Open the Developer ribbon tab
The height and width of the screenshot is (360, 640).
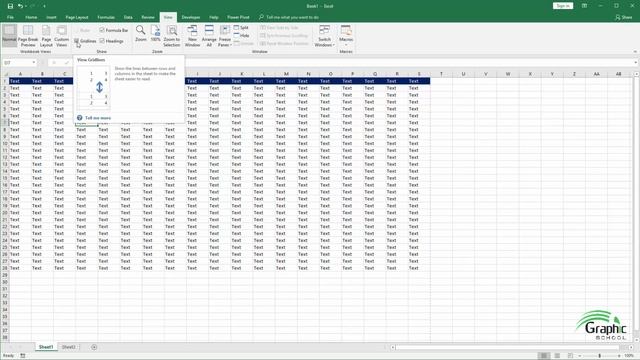(191, 17)
